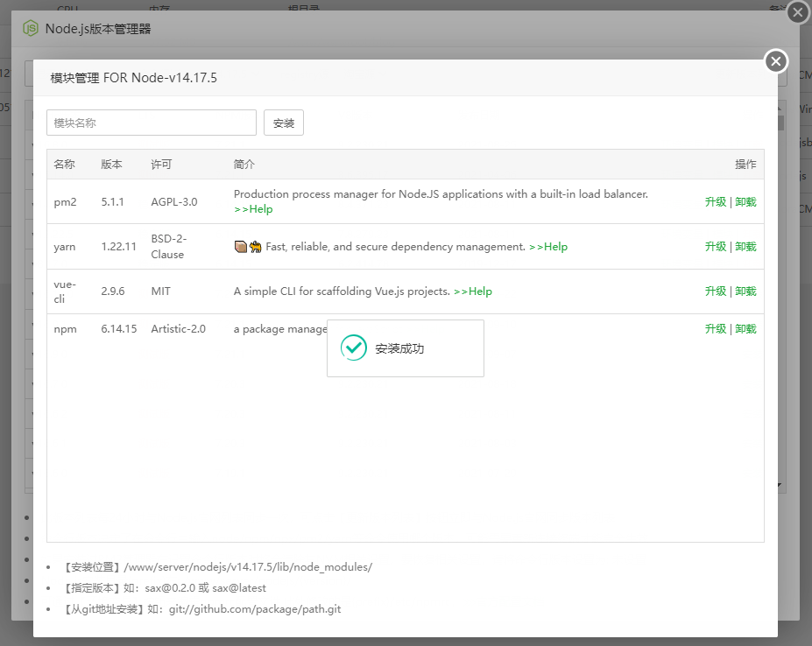The width and height of the screenshot is (812, 646).
Task: Uninstall the pm2 module
Action: point(745,202)
